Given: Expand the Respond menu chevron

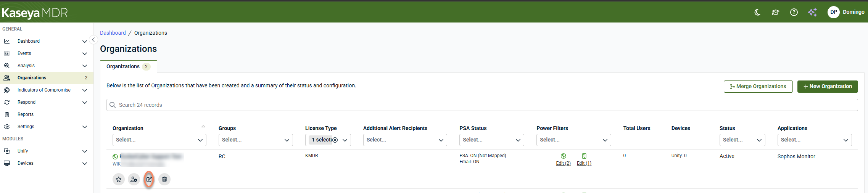Looking at the screenshot, I should coord(85,102).
